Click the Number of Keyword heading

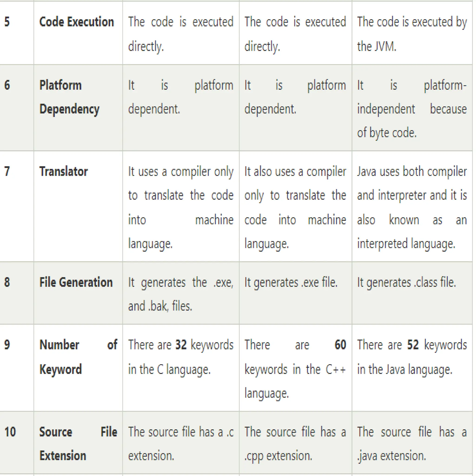[x=78, y=357]
